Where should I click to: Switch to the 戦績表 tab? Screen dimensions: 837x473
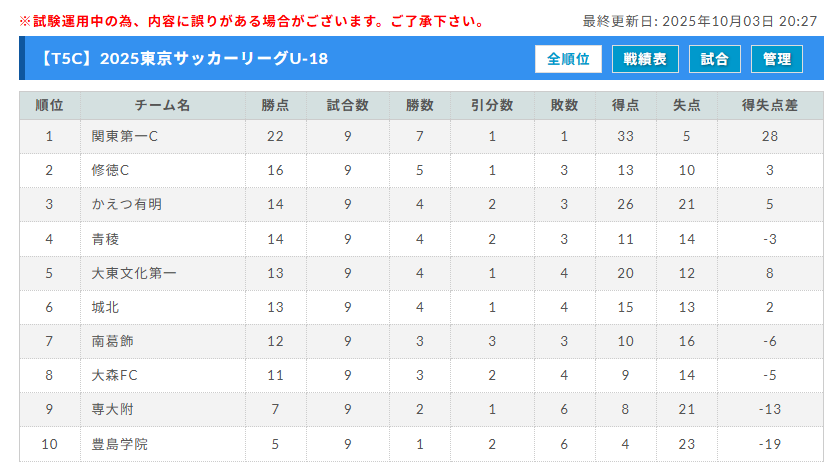(x=645, y=59)
